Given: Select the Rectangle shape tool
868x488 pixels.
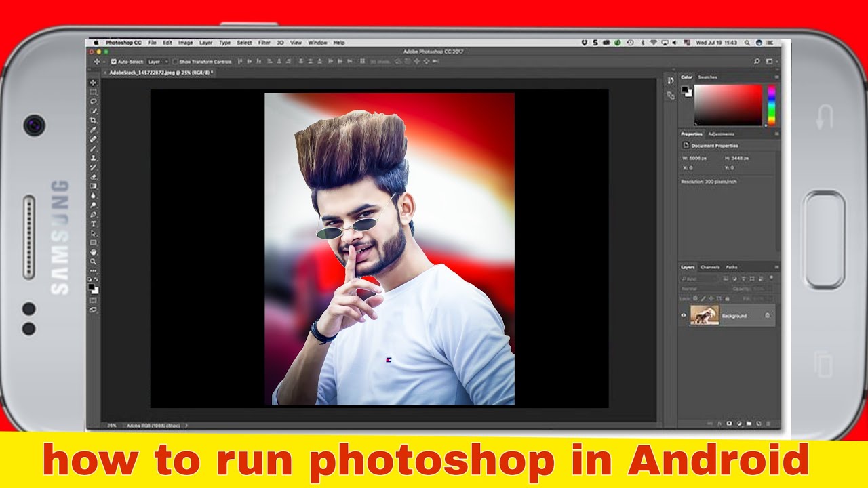Looking at the screenshot, I should point(94,242).
